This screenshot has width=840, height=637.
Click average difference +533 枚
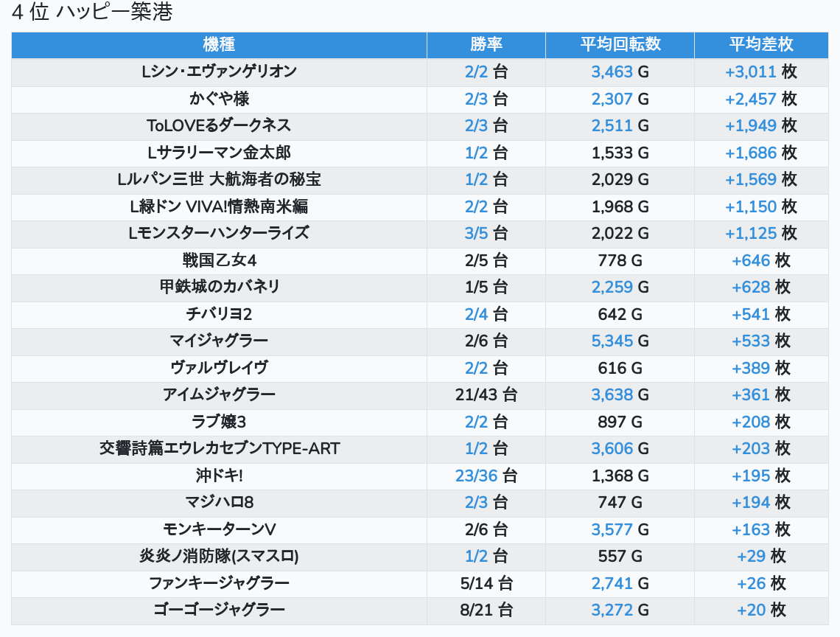pyautogui.click(x=761, y=341)
